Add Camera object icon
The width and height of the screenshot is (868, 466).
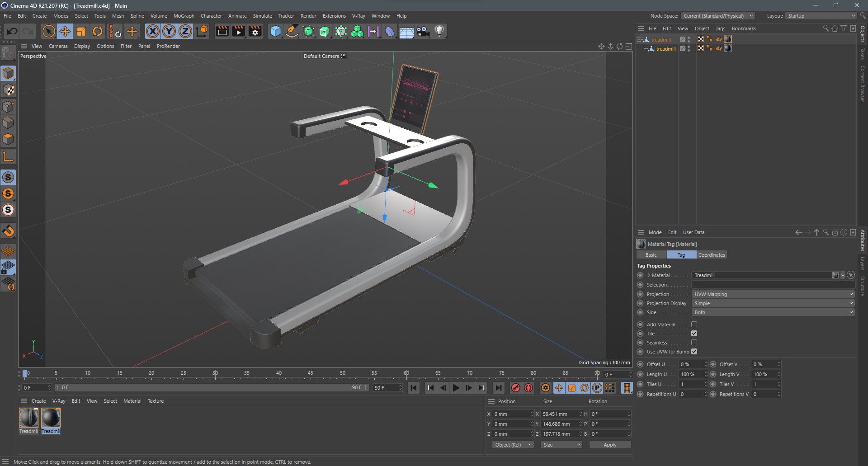point(423,31)
